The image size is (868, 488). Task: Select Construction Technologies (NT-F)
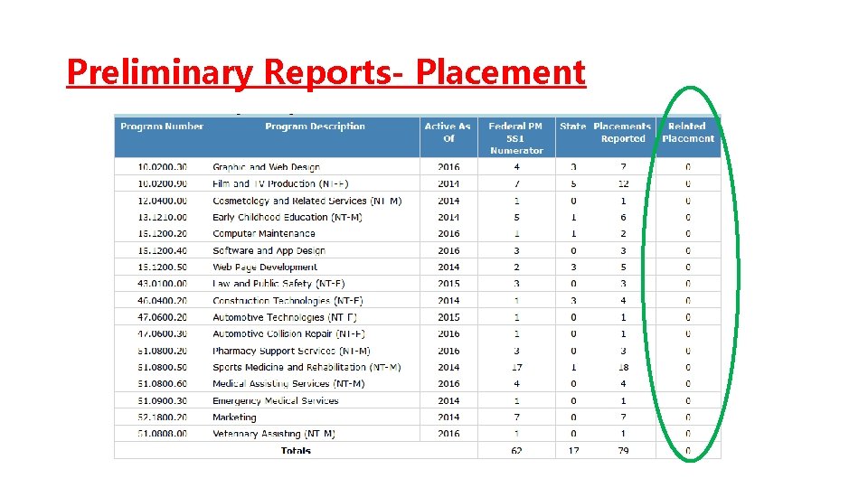[288, 301]
